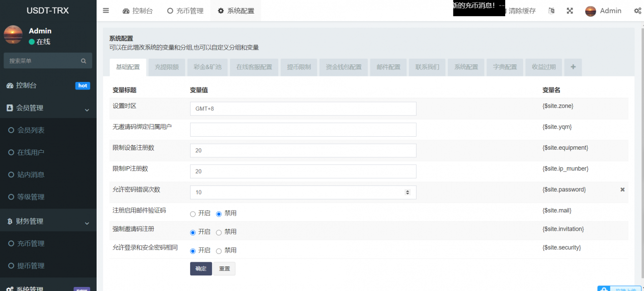Image resolution: width=644 pixels, height=291 pixels.
Task: Click the 财务管理 bitcoin icon in sidebar
Action: pos(11,221)
